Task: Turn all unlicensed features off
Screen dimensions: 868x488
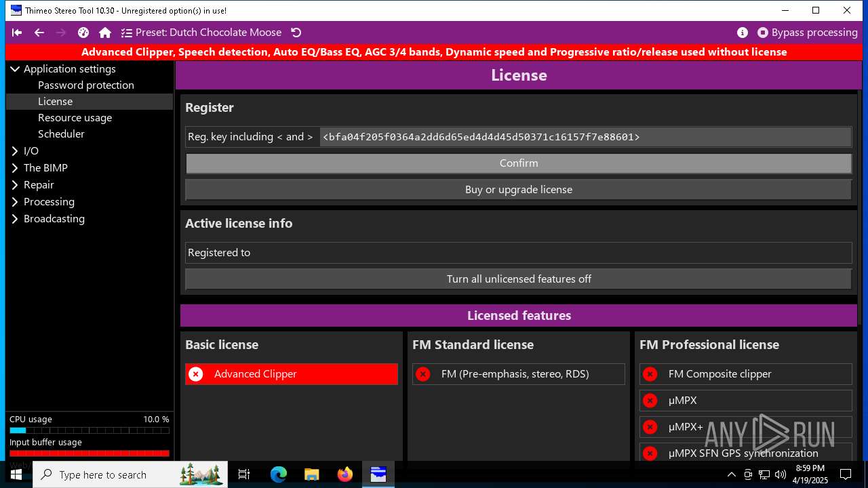Action: click(519, 279)
